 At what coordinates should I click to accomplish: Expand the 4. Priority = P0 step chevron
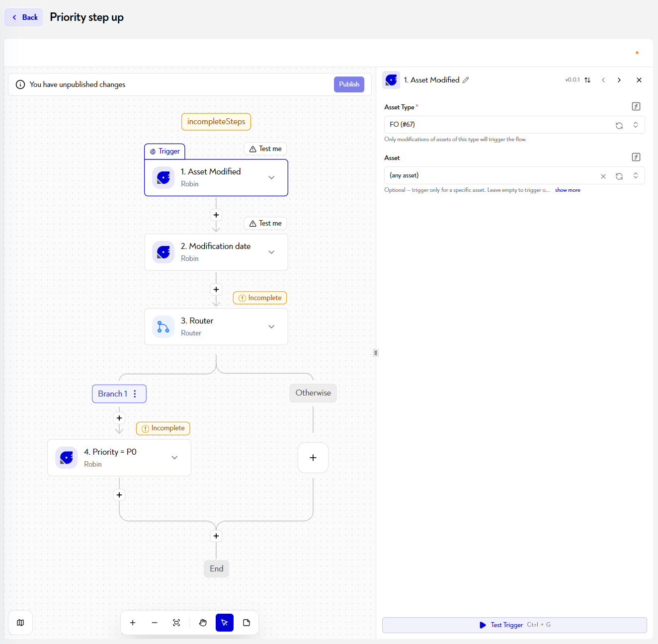tap(174, 458)
